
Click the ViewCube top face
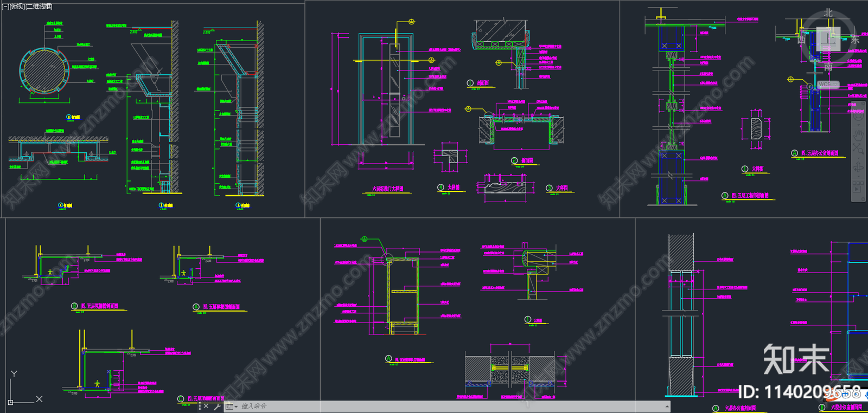point(828,40)
